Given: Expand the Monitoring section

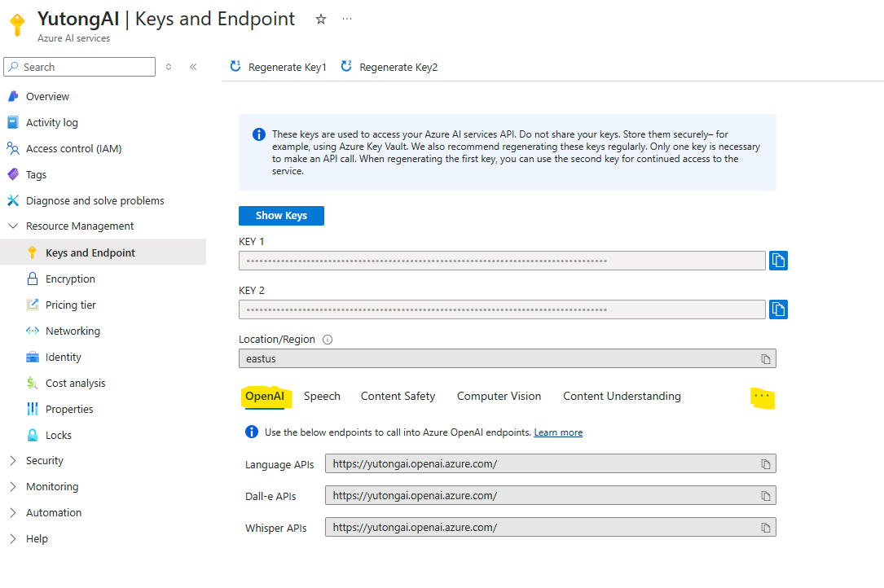Looking at the screenshot, I should coord(13,486).
